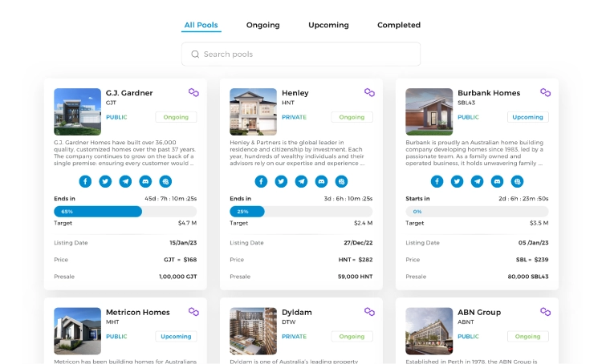Click the chain icon on Metricon Homes card
The width and height of the screenshot is (602, 364).
click(x=193, y=312)
